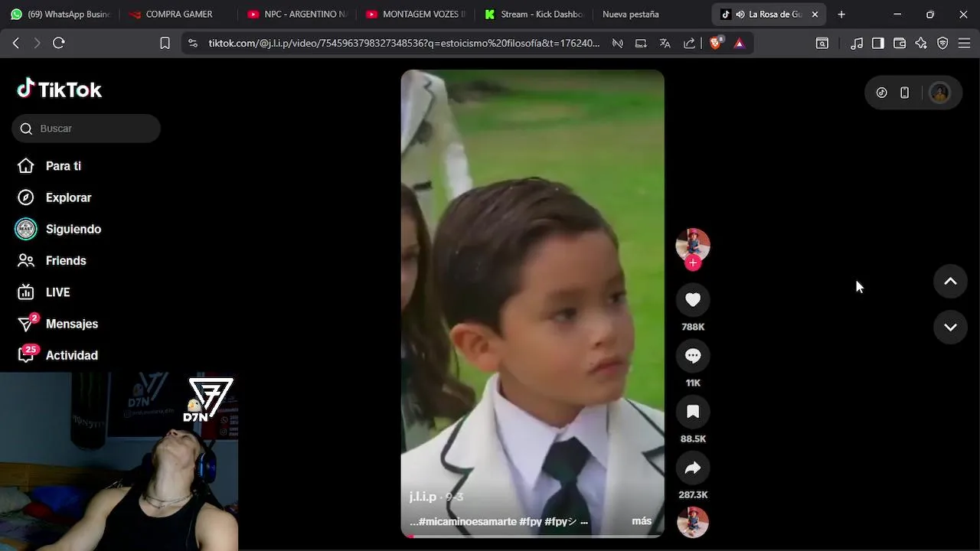The width and height of the screenshot is (980, 551).
Task: Open site settings icon in address bar
Action: [x=192, y=44]
